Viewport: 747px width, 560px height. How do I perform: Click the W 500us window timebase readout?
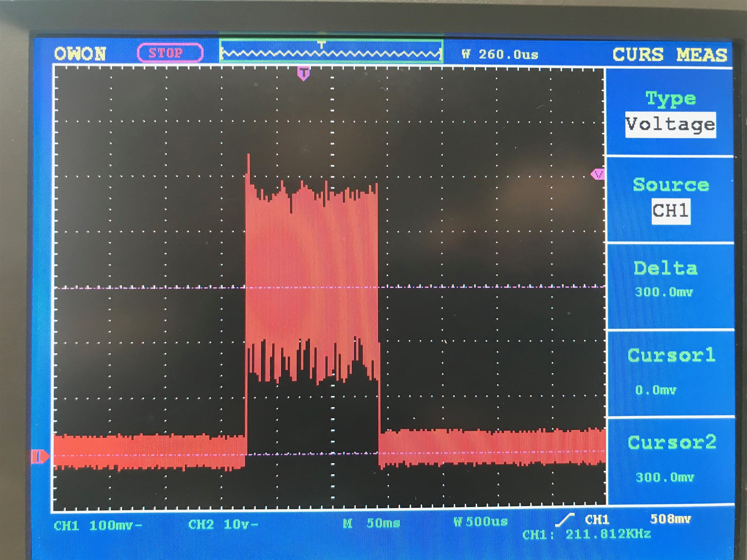(x=481, y=522)
